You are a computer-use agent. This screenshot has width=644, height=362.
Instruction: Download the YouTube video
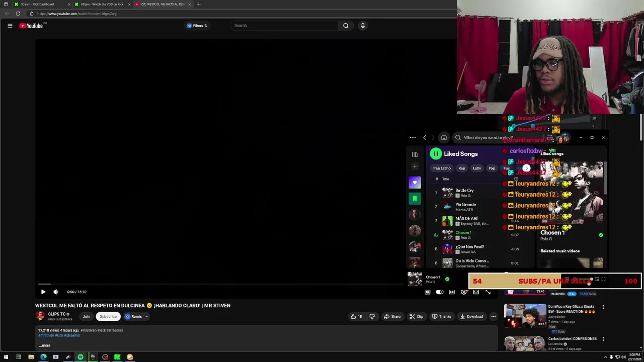coord(471,316)
